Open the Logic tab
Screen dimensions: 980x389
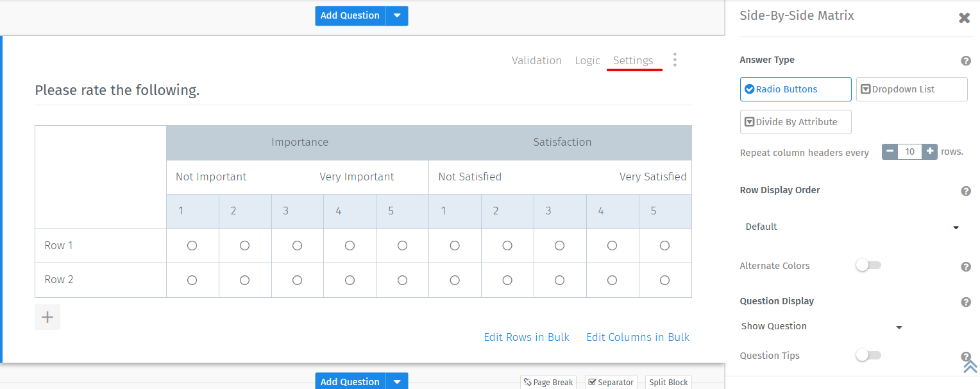[587, 60]
